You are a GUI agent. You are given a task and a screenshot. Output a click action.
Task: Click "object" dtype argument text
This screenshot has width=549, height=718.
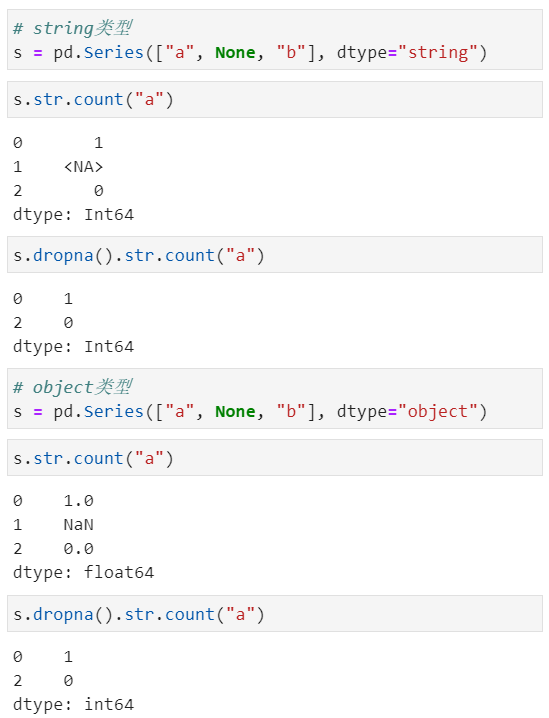[x=438, y=412]
